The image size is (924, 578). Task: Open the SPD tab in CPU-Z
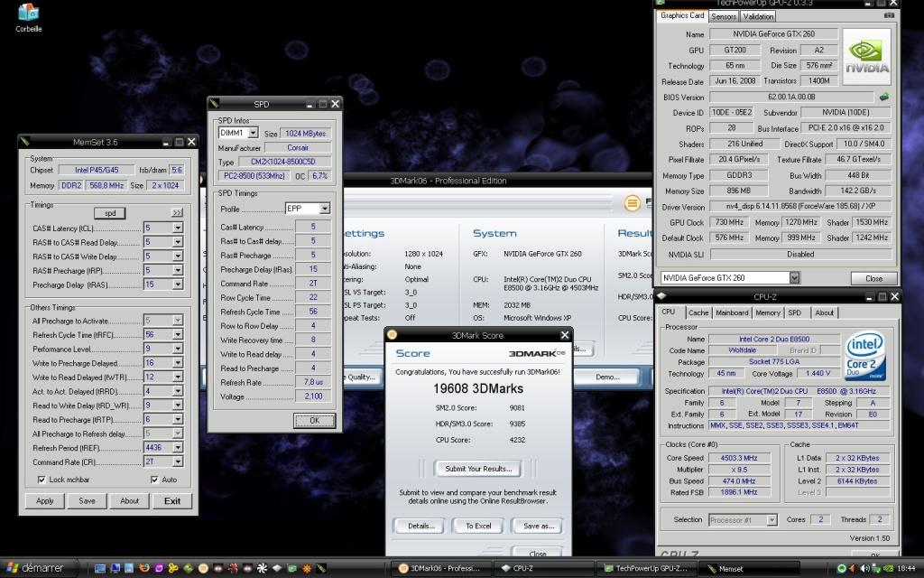click(794, 312)
